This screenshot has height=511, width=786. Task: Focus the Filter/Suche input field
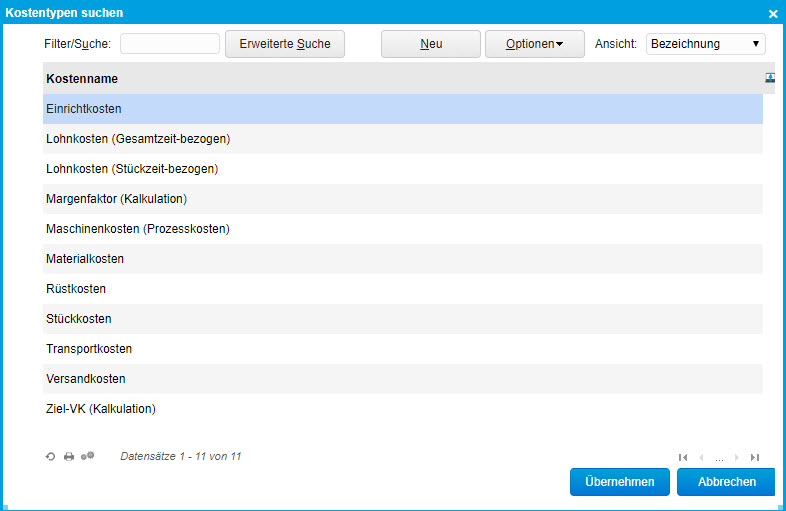[170, 44]
